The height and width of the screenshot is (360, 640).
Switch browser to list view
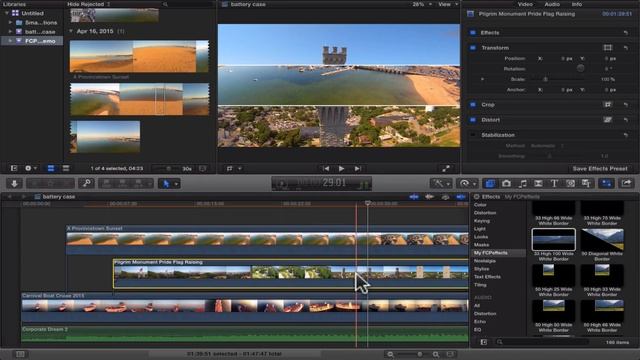click(x=66, y=168)
